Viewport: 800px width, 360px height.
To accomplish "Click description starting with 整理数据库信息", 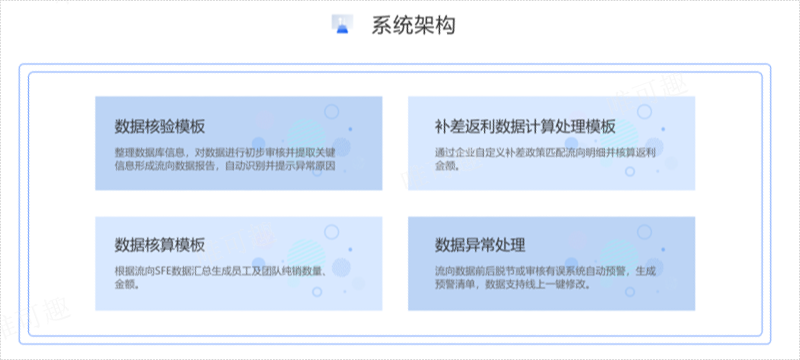I will (225, 159).
